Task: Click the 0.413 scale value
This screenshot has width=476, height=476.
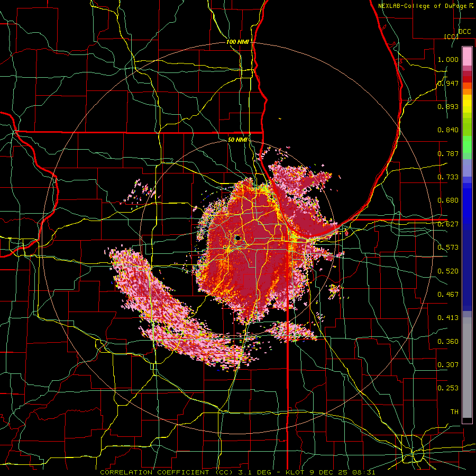Action: click(x=448, y=318)
